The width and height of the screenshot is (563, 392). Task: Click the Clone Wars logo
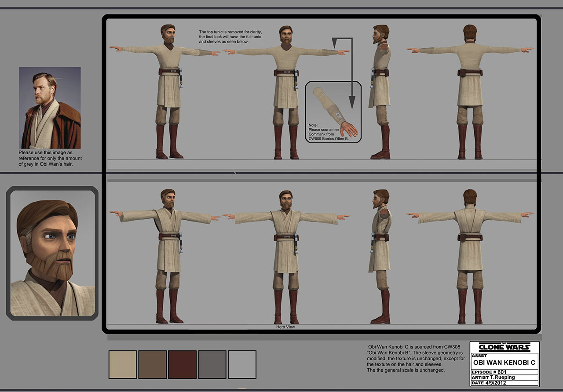pyautogui.click(x=505, y=347)
